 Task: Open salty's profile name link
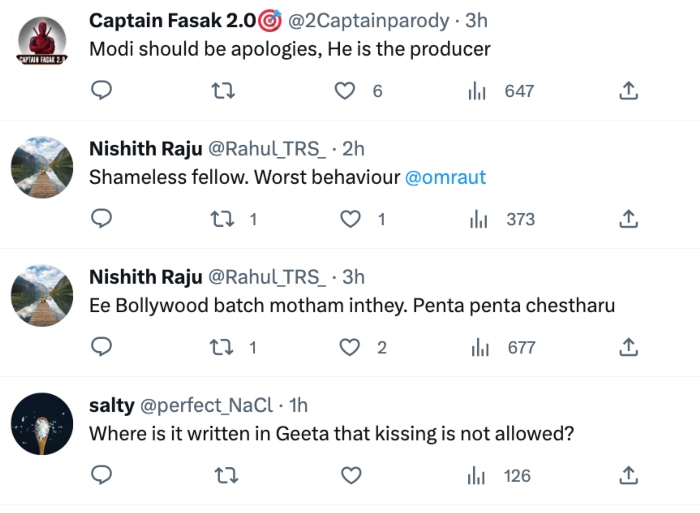pyautogui.click(x=111, y=405)
